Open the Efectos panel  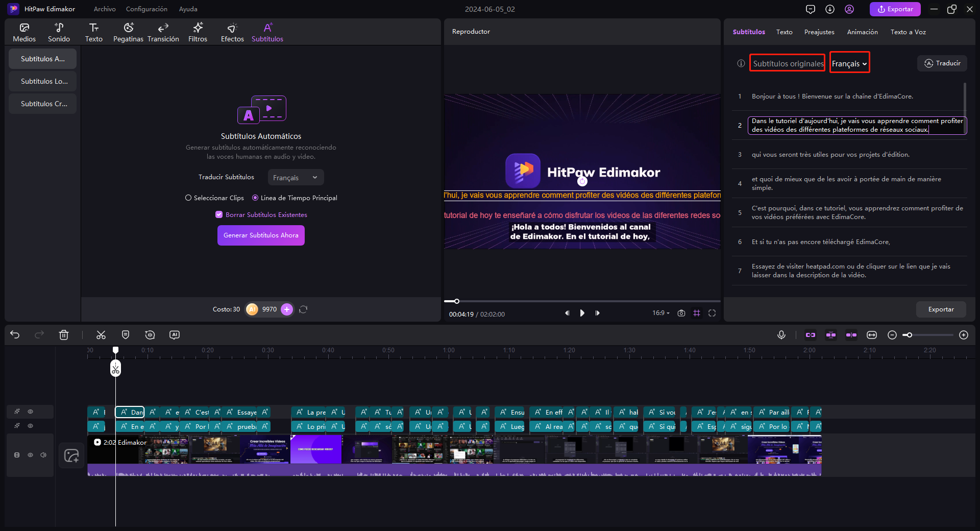[232, 32]
